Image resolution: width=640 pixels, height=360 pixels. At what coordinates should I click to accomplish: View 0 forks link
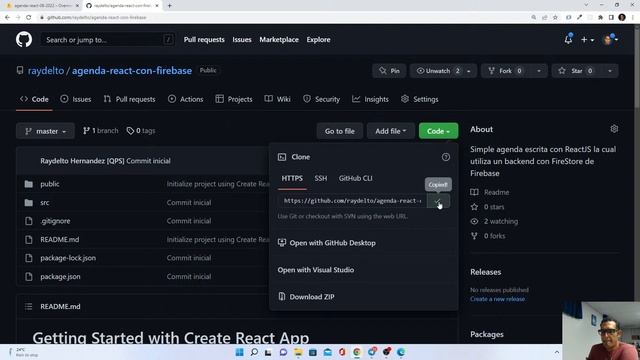pos(488,236)
